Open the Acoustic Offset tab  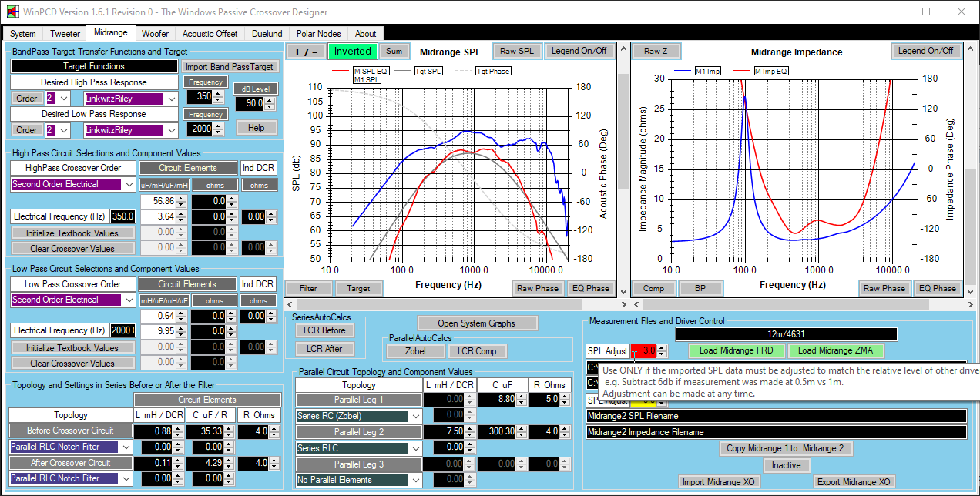pos(210,34)
